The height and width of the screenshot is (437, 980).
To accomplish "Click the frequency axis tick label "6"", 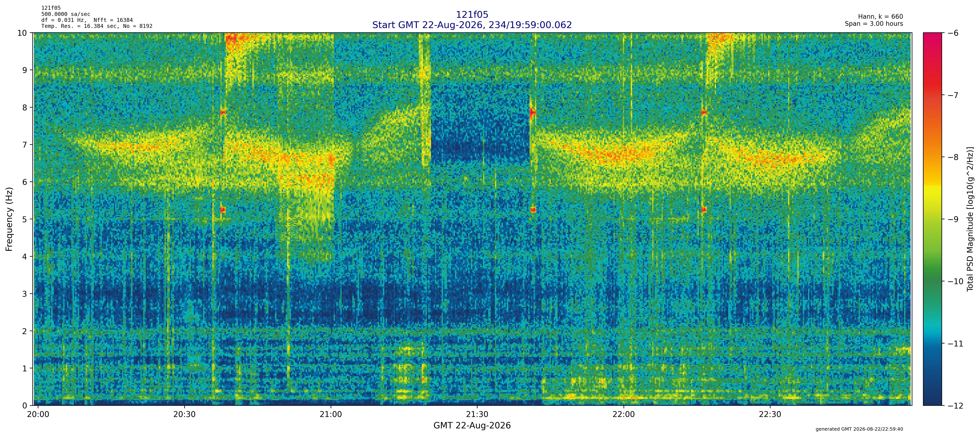I will (25, 182).
